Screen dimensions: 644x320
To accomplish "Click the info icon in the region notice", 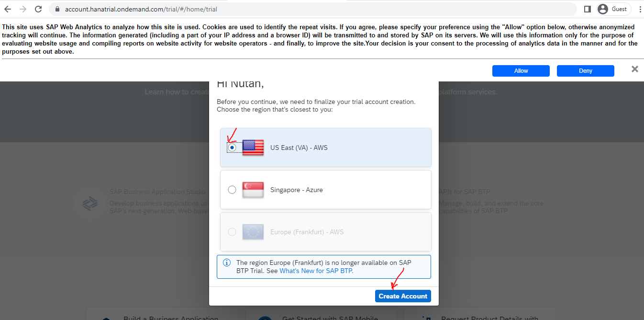I will coord(227,263).
